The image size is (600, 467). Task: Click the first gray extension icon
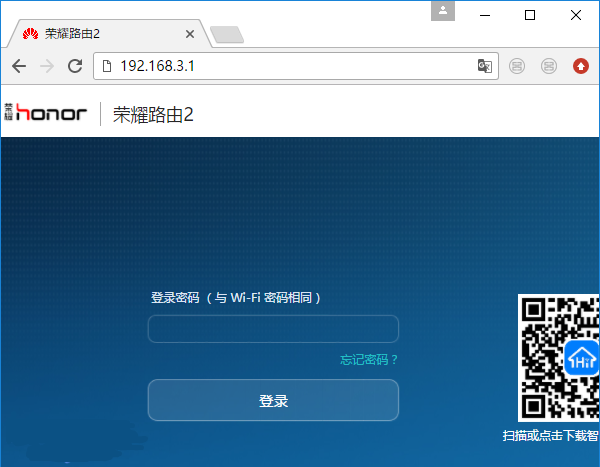[x=517, y=66]
